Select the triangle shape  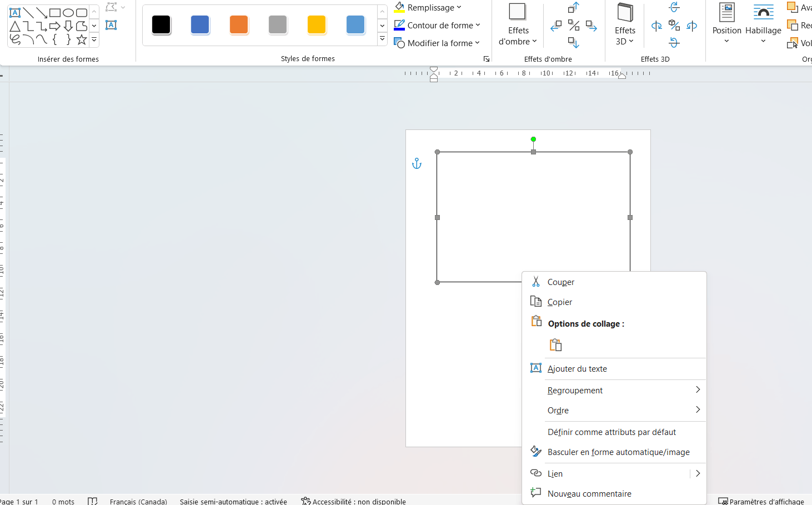[x=15, y=26]
